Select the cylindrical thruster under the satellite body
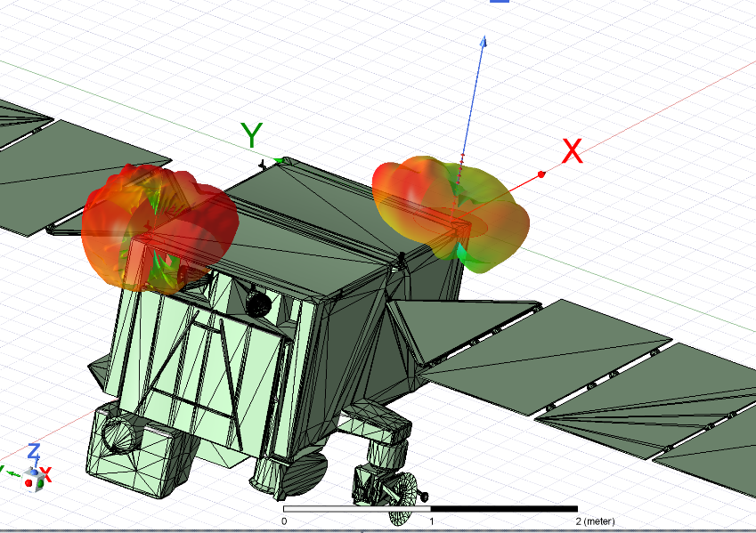 [267, 472]
